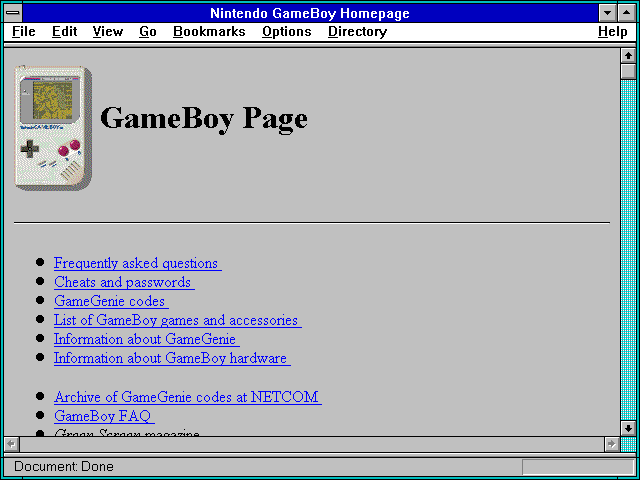Open the Edit menu

pyautogui.click(x=64, y=32)
